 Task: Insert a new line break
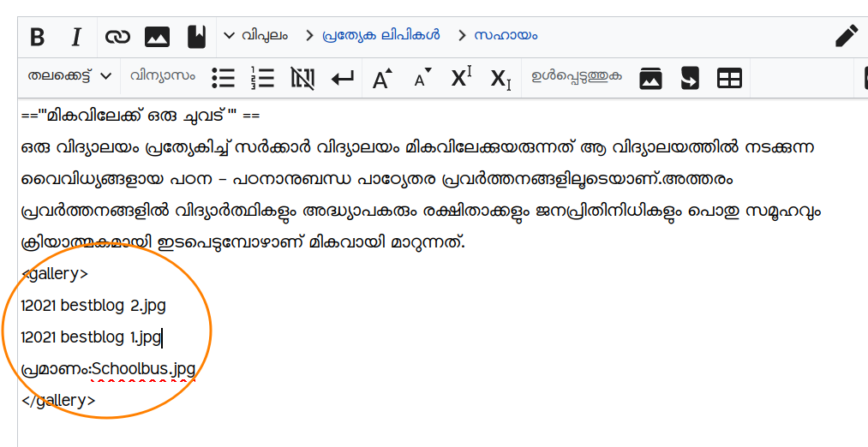pos(343,79)
